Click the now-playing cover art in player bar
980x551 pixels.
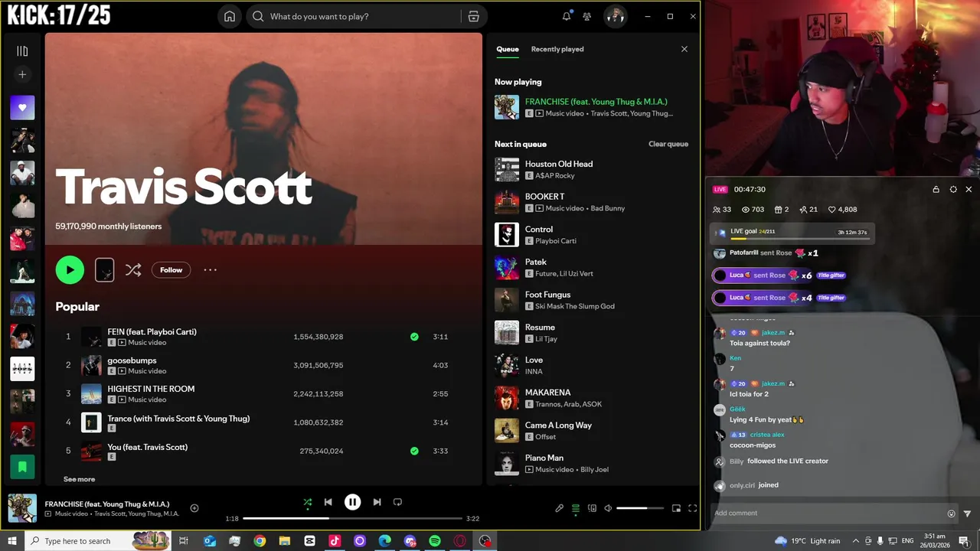[x=22, y=508]
